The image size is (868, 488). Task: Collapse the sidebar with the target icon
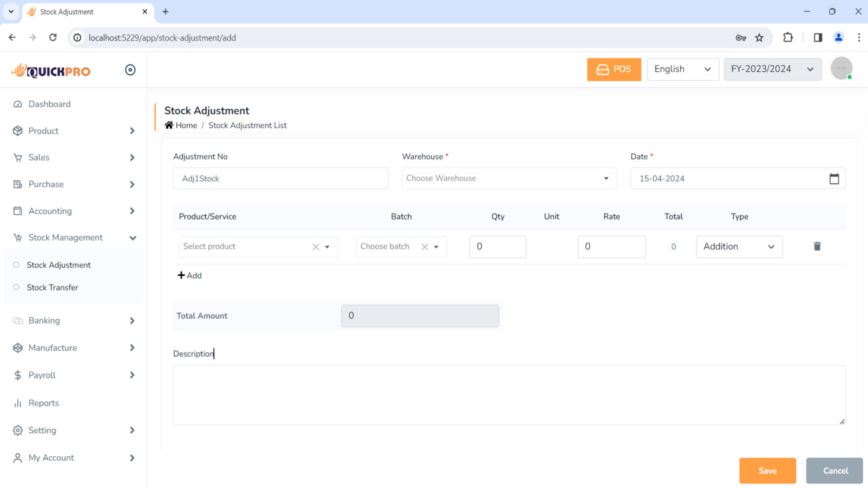pos(130,69)
